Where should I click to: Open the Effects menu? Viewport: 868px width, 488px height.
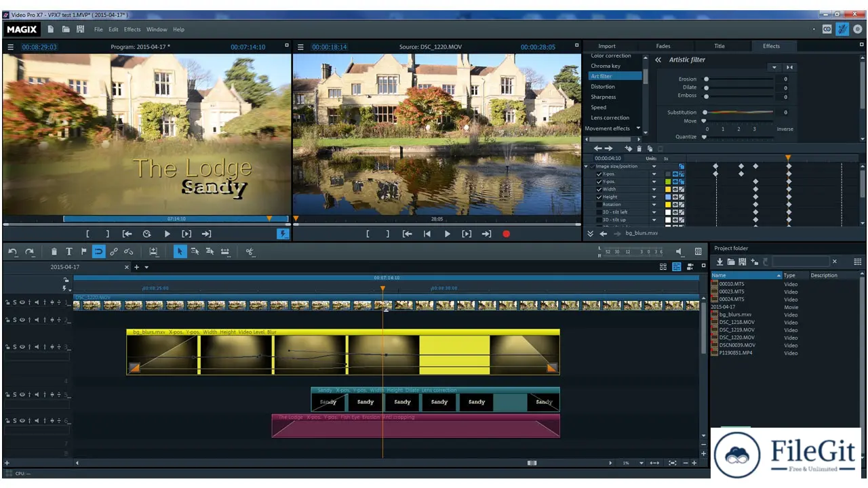click(132, 29)
